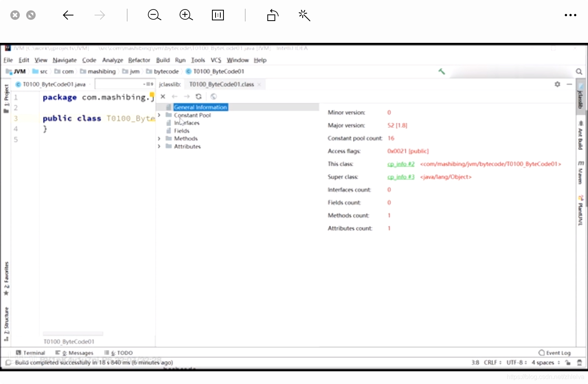Screen dimensions: 588x384
Task: Open the File menu
Action: coord(8,60)
